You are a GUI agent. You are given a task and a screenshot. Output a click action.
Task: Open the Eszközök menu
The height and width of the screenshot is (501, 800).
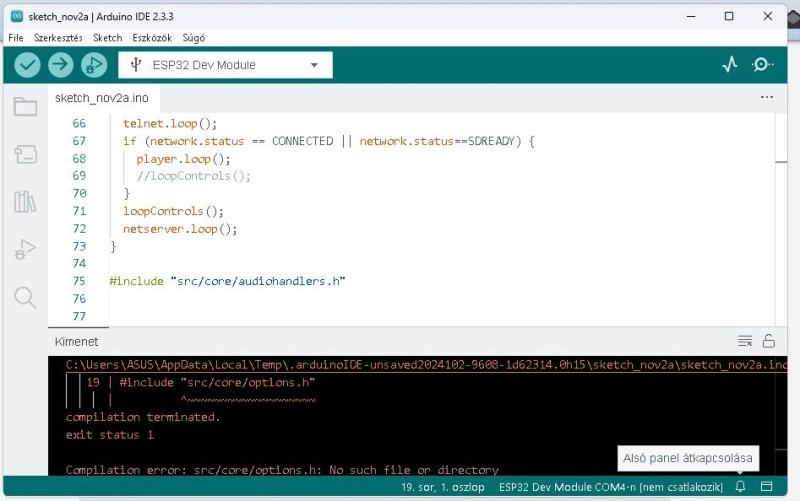tap(152, 38)
